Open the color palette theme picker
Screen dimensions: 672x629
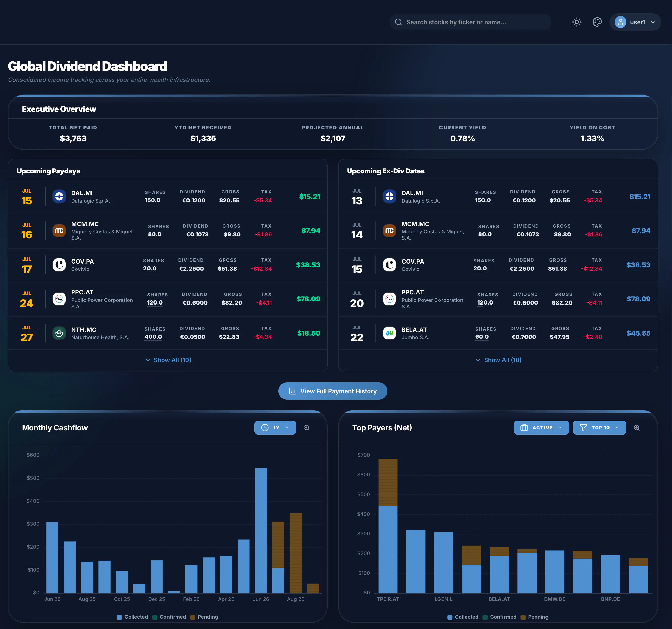pos(597,22)
